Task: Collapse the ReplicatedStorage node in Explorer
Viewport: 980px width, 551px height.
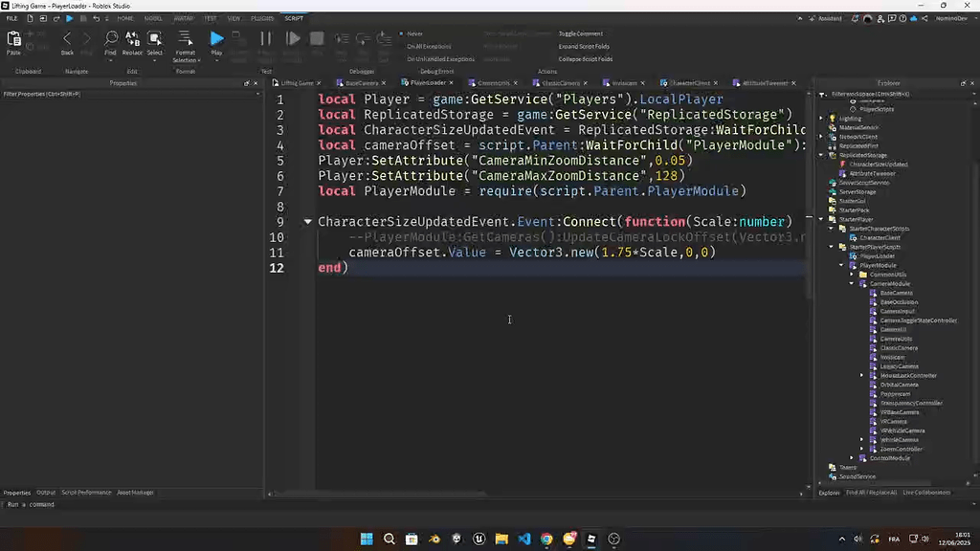Action: tap(821, 155)
